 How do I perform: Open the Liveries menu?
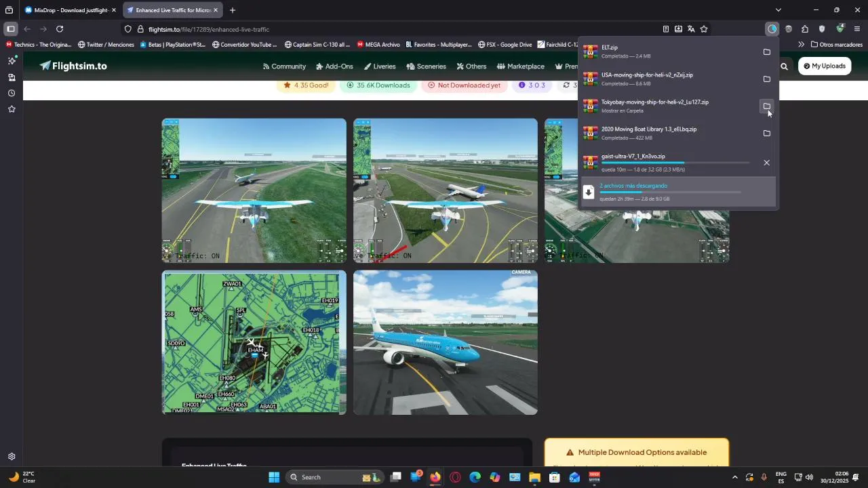point(380,66)
